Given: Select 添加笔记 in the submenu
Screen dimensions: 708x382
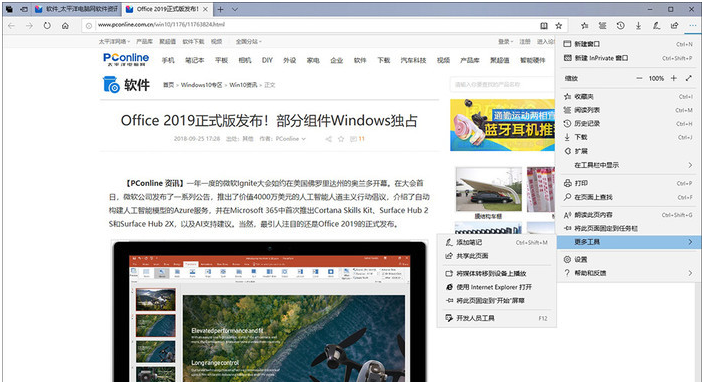Looking at the screenshot, I should coord(496,242).
